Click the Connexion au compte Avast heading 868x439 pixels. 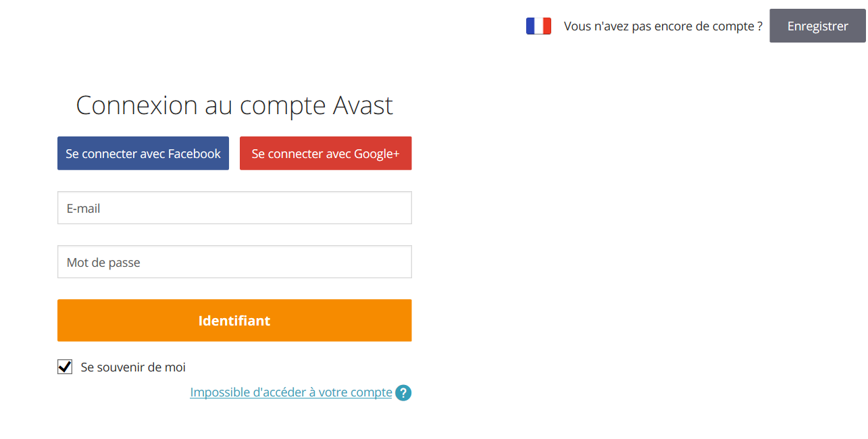point(234,105)
